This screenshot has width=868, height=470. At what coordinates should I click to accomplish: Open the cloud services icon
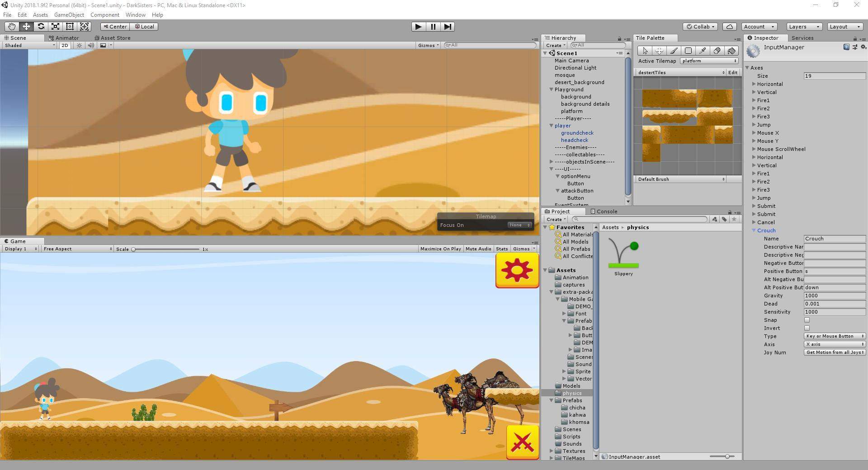coord(730,27)
